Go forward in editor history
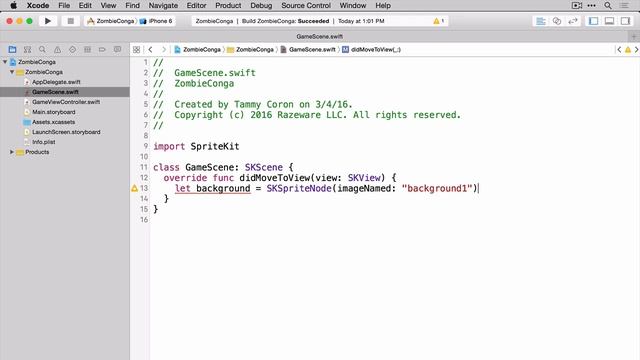The height and width of the screenshot is (360, 640). (x=164, y=49)
